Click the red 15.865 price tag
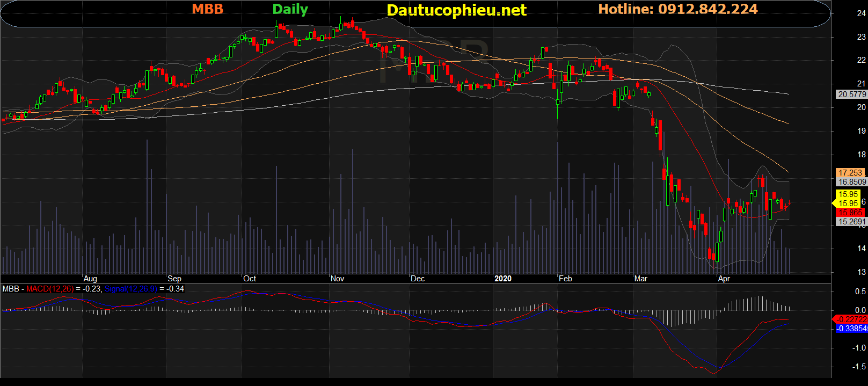Image resolution: width=868 pixels, height=386 pixels. 850,213
